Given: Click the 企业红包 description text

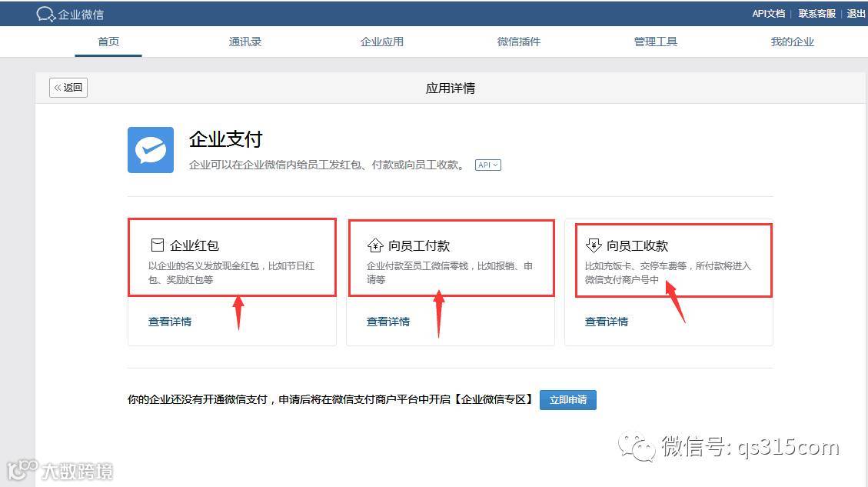Looking at the screenshot, I should (231, 272).
